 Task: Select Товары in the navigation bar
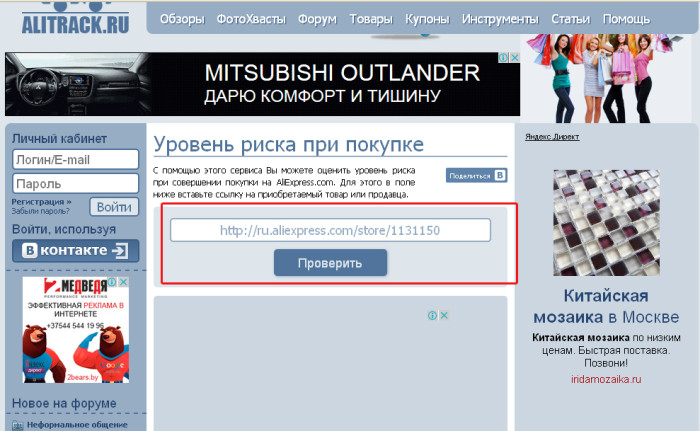pos(371,19)
